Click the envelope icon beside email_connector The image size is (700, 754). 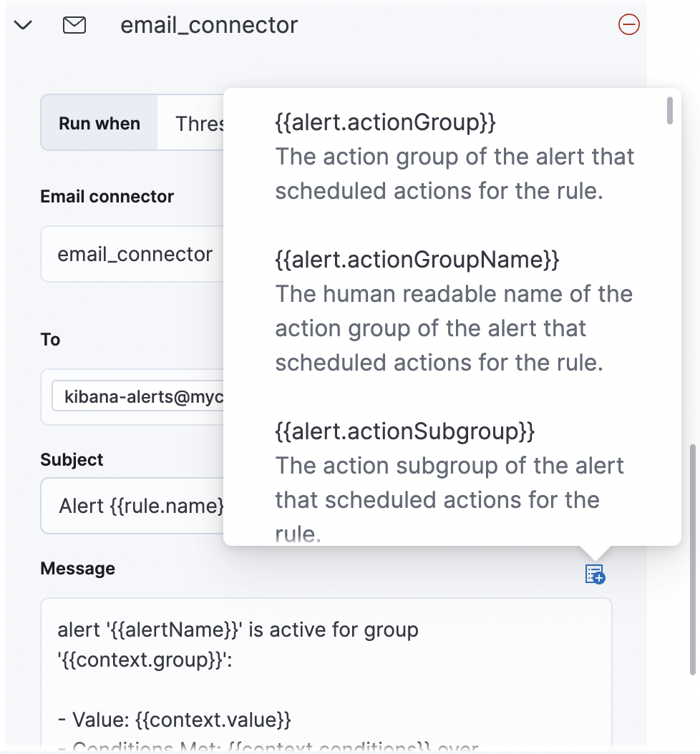coord(74,24)
